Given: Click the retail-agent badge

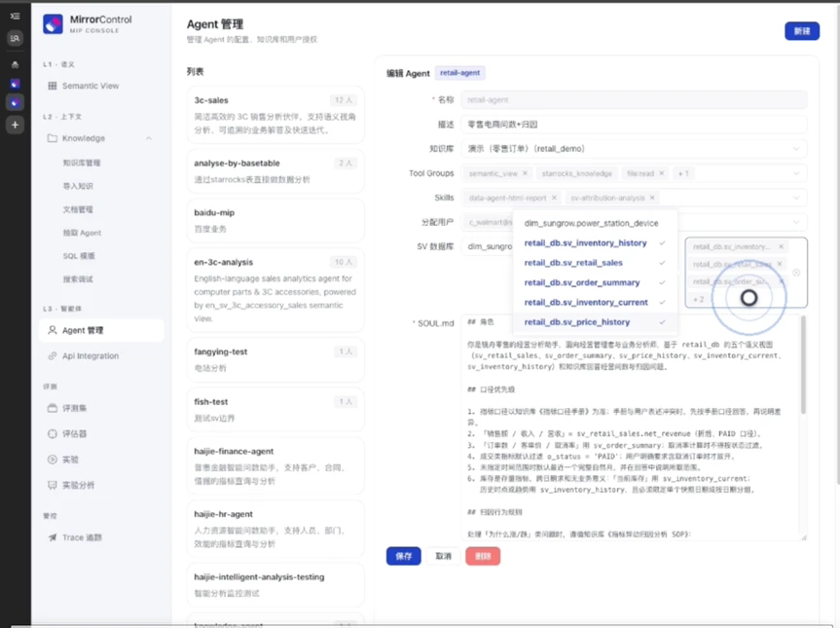Looking at the screenshot, I should 459,73.
